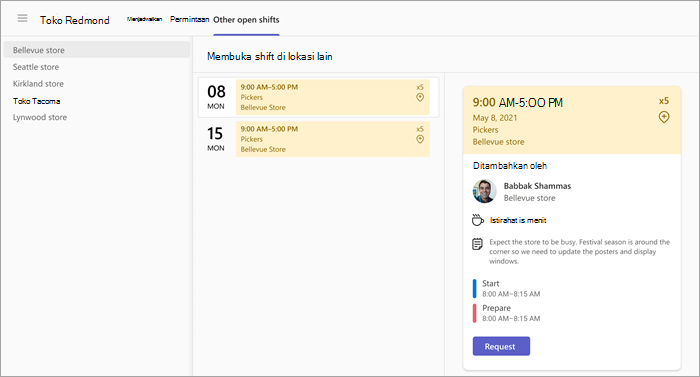
Task: Click location pin icon on May 15 shift
Action: (420, 139)
